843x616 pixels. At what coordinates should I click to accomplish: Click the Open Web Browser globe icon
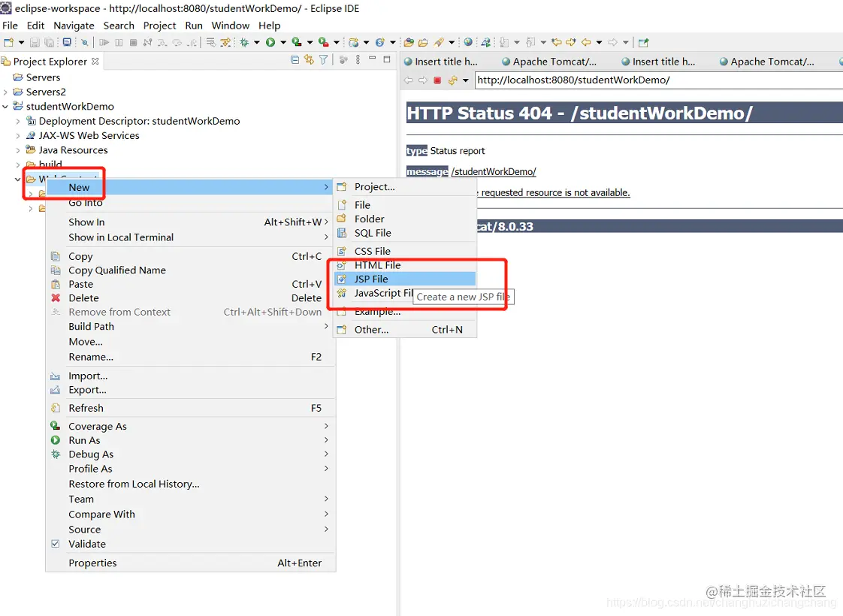coord(468,42)
